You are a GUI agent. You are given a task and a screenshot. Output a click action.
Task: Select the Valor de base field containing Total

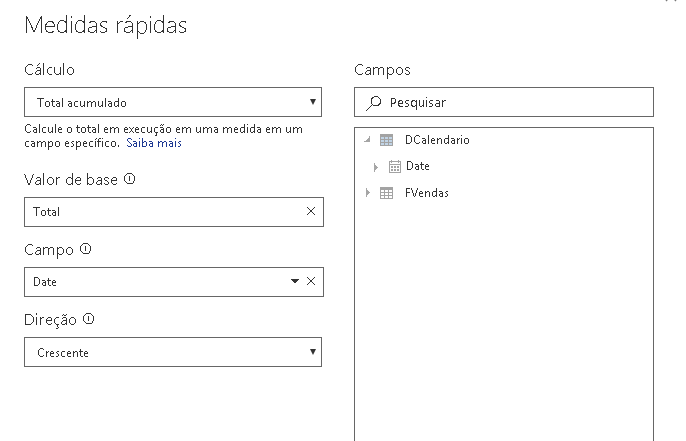coord(174,212)
